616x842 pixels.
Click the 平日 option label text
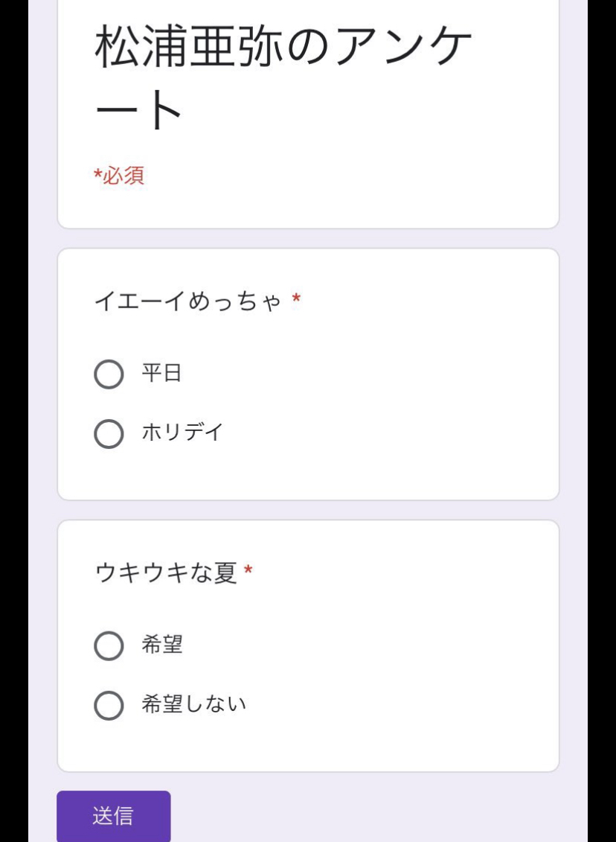tap(161, 373)
